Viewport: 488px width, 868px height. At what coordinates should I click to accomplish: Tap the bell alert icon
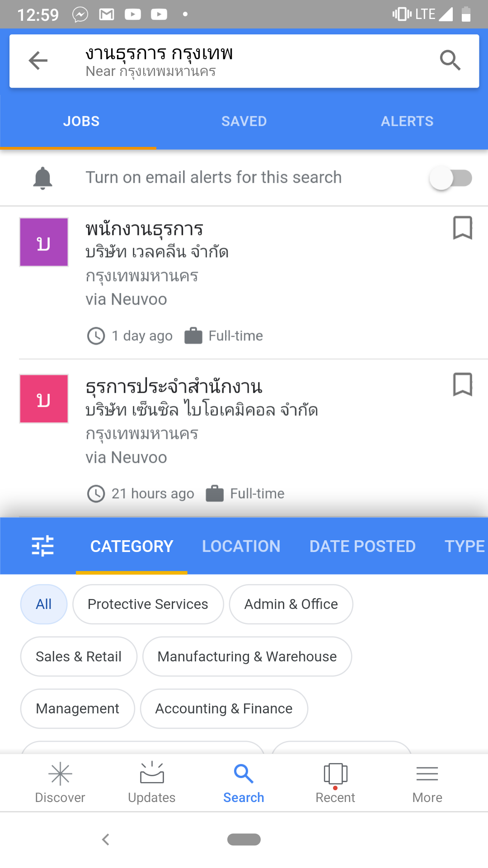pos(43,178)
